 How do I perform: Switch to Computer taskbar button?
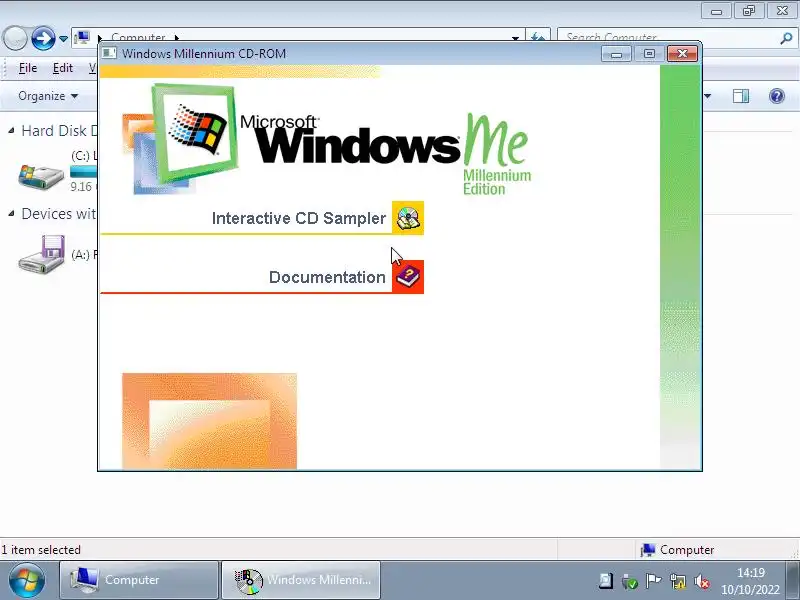click(x=139, y=580)
